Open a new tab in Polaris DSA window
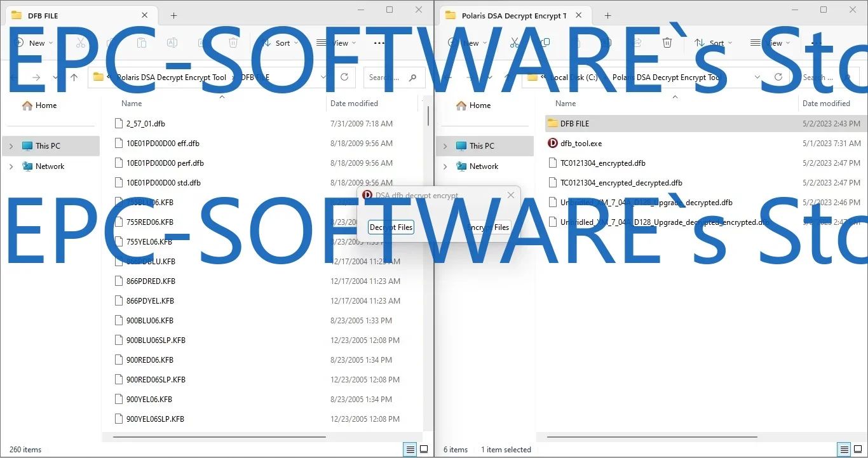 607,16
